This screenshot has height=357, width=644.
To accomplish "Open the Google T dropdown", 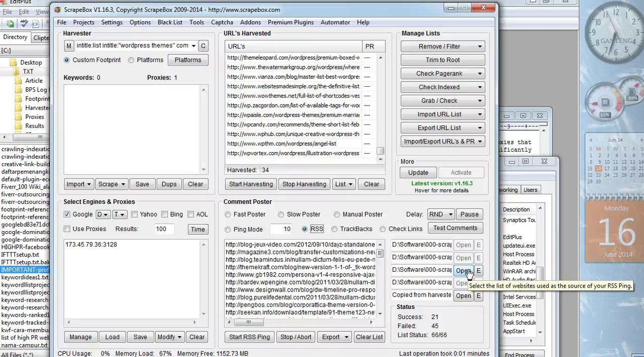I will coord(119,214).
